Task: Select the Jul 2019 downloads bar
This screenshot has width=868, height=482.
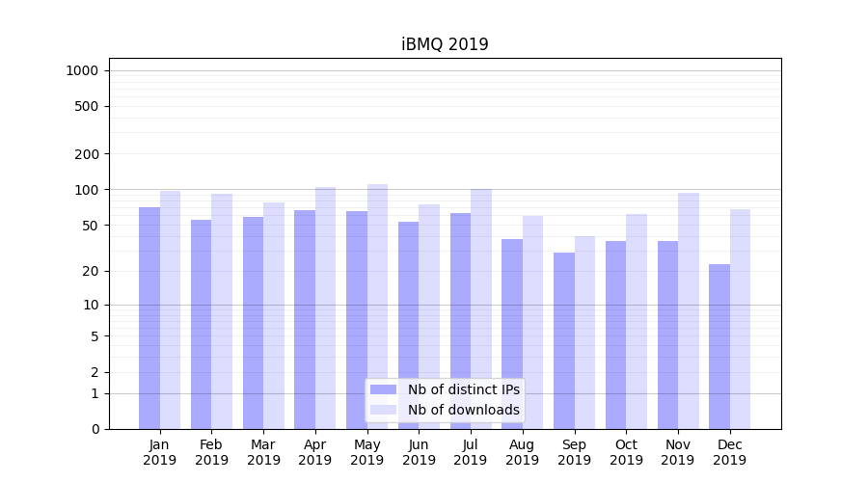Action: [x=481, y=308]
